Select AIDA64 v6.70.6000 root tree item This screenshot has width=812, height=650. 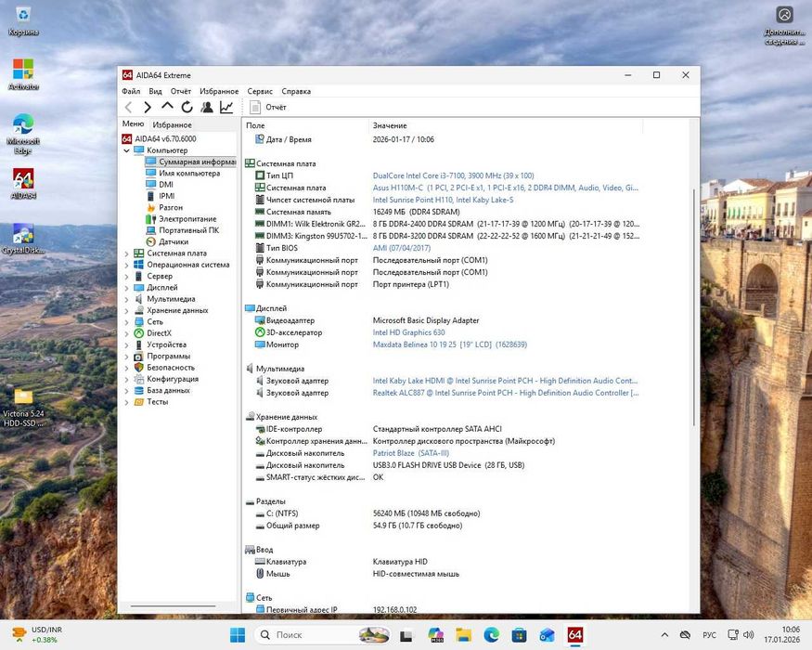click(x=159, y=139)
